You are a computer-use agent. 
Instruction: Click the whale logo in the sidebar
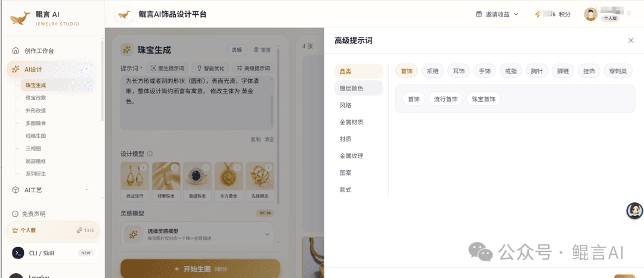(20, 18)
